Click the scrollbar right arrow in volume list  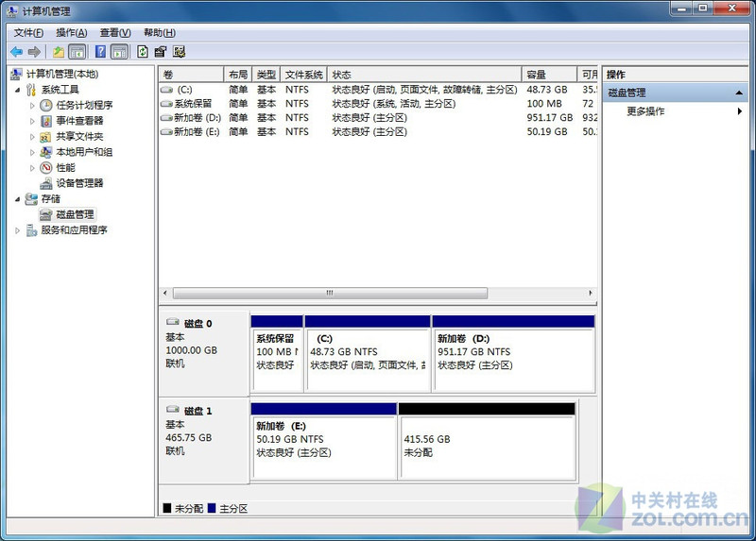tap(590, 293)
